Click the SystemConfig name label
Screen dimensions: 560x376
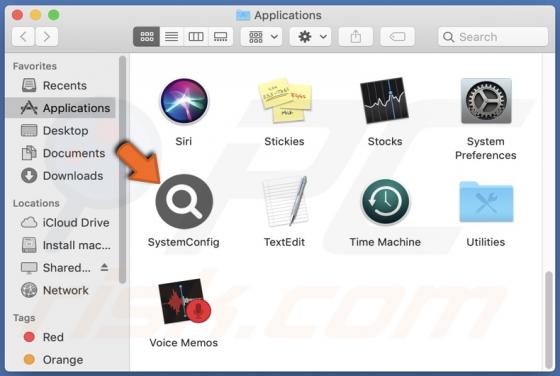tap(184, 242)
